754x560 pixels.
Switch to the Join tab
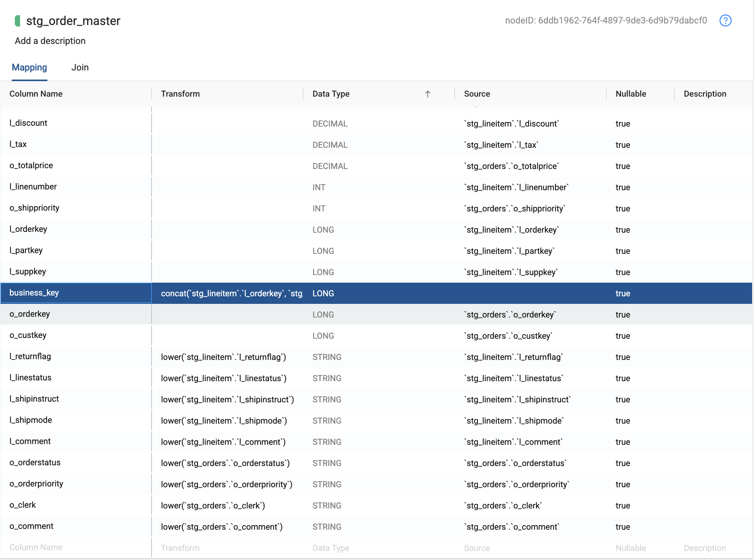[x=80, y=67]
